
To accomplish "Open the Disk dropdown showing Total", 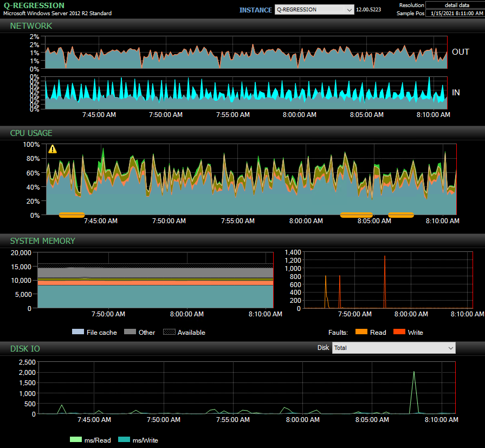I will pos(394,348).
